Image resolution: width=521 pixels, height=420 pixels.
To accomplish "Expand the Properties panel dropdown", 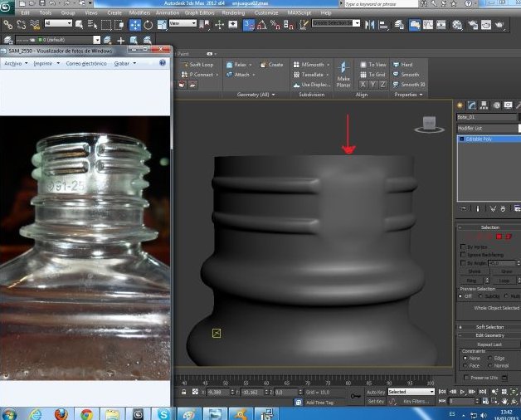I will tap(408, 95).
